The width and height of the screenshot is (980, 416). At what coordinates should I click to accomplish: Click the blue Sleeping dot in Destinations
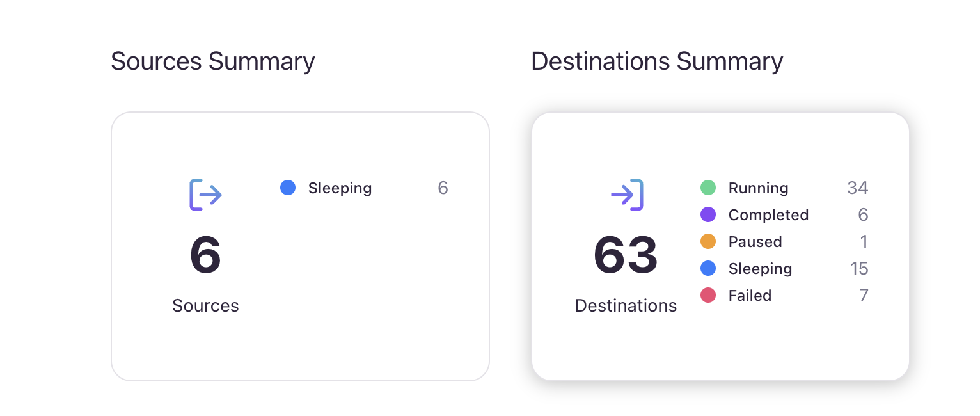point(708,268)
